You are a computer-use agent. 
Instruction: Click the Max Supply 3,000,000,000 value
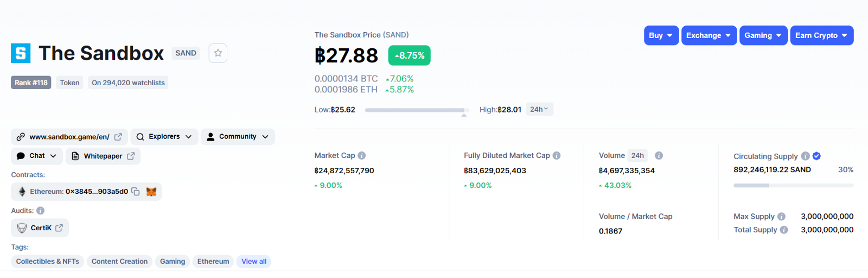pos(827,216)
